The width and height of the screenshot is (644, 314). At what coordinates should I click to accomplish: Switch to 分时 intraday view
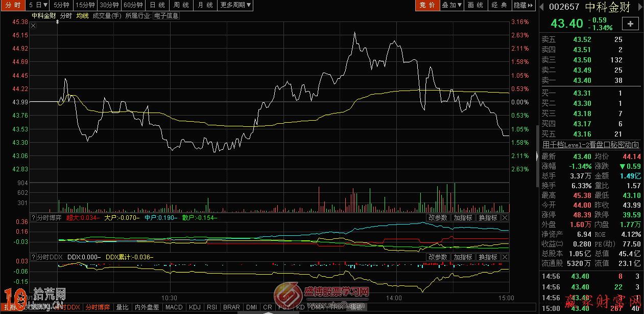click(13, 5)
